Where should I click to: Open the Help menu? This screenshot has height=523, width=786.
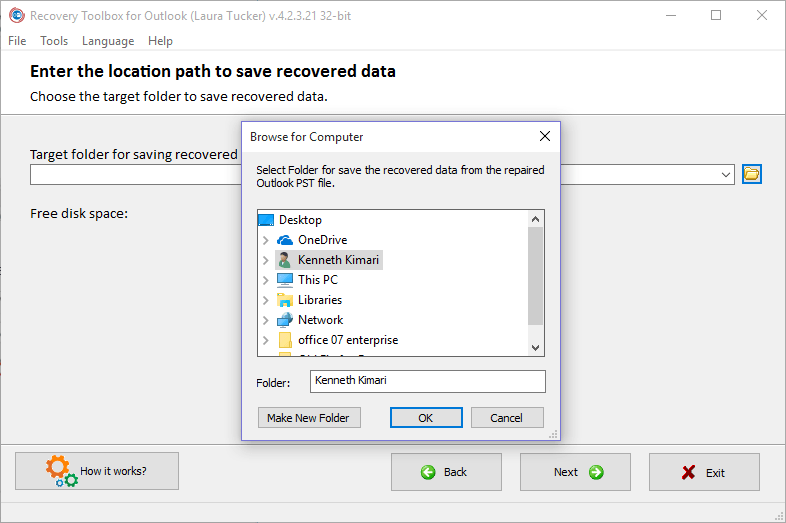[x=160, y=41]
